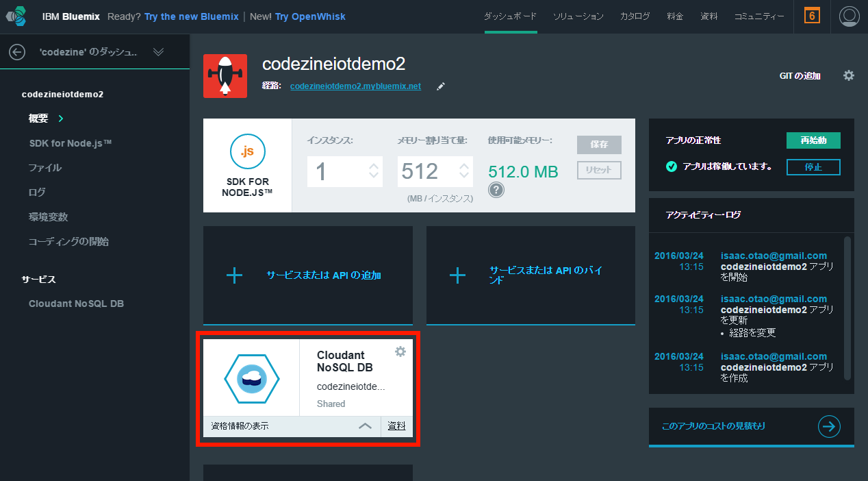Image resolution: width=868 pixels, height=481 pixels.
Task: Increase the instance count stepper
Action: pos(374,165)
